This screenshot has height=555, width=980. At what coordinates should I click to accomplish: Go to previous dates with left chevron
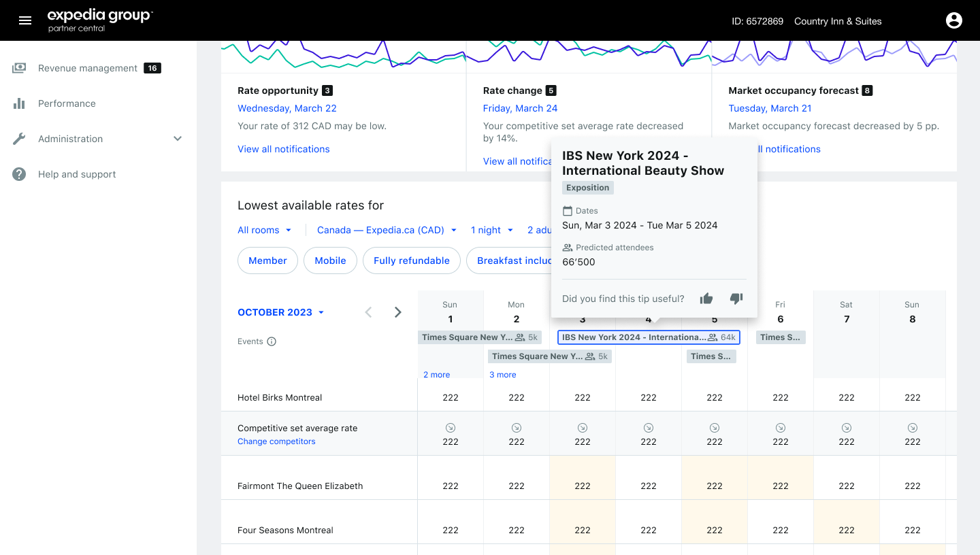tap(369, 312)
